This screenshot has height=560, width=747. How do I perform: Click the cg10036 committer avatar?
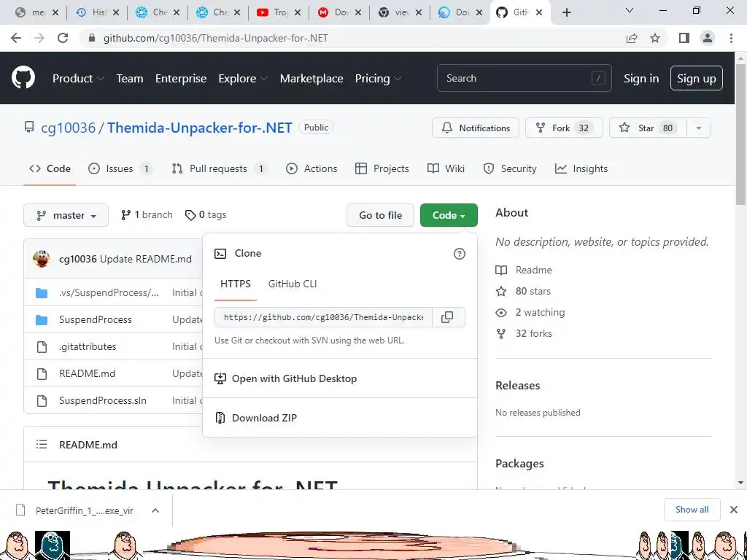click(x=42, y=259)
